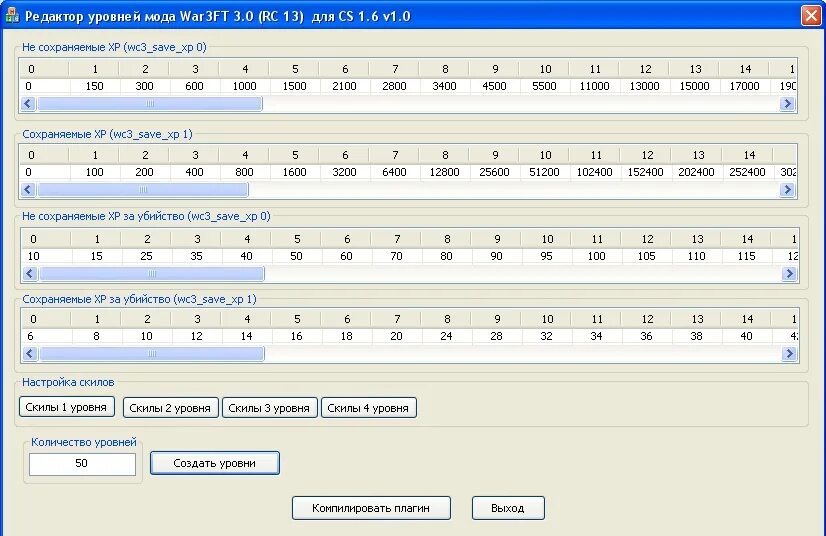Click left arrow of non-saved kill XP scrollbar
Image resolution: width=826 pixels, height=536 pixels.
[30, 274]
